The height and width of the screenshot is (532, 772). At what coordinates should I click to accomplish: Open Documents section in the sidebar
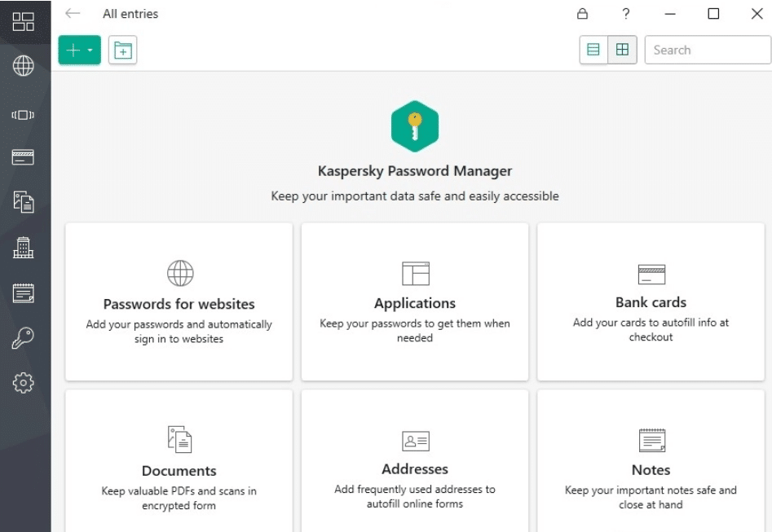pos(23,202)
